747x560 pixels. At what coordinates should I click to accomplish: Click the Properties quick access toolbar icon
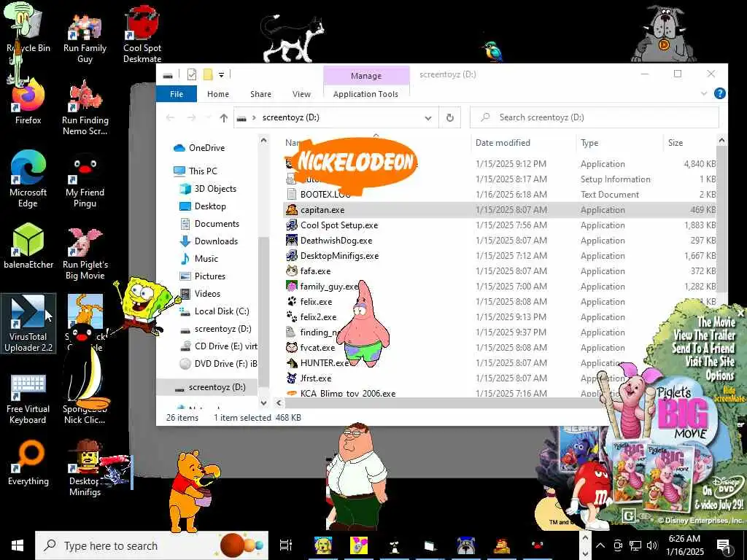tap(192, 74)
